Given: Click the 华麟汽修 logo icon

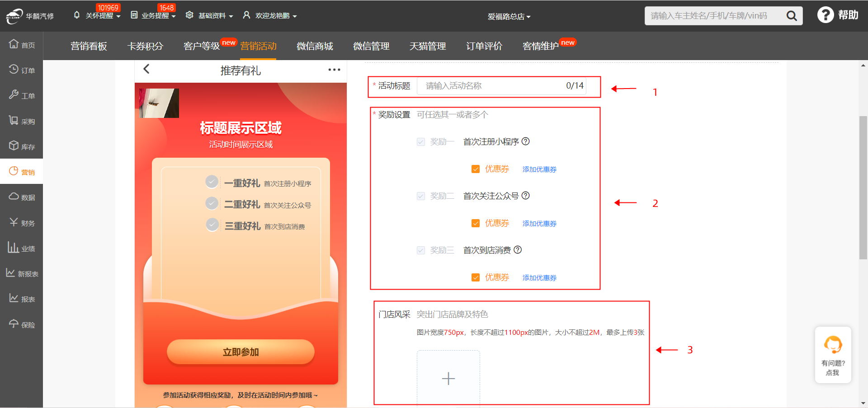Looking at the screenshot, I should 14,16.
